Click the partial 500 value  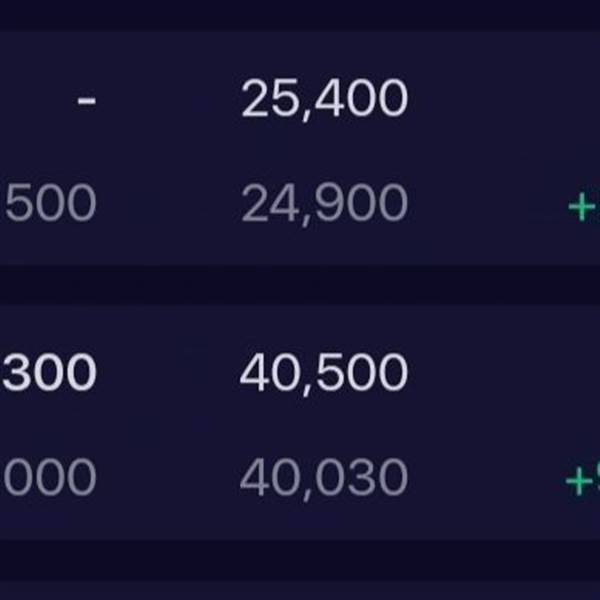pos(51,203)
